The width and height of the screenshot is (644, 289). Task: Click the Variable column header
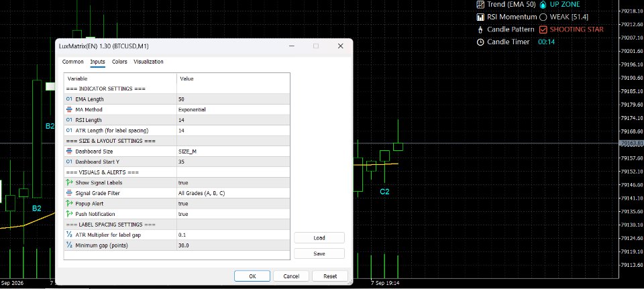coord(120,78)
